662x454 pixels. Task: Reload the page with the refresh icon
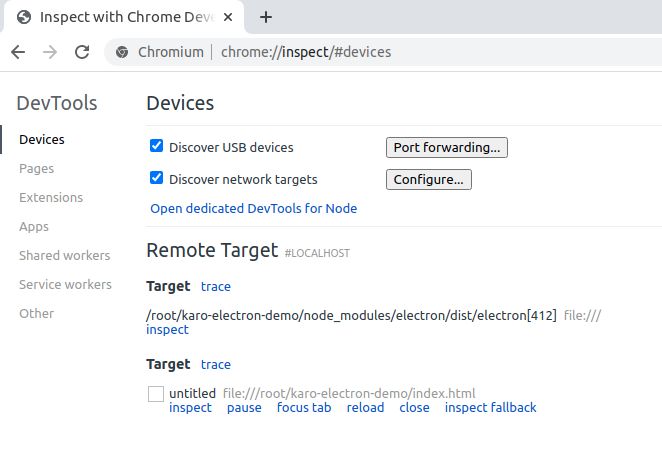coord(82,52)
